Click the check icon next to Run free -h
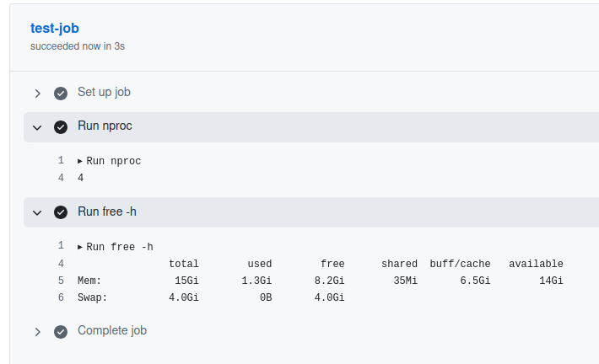 [x=61, y=212]
